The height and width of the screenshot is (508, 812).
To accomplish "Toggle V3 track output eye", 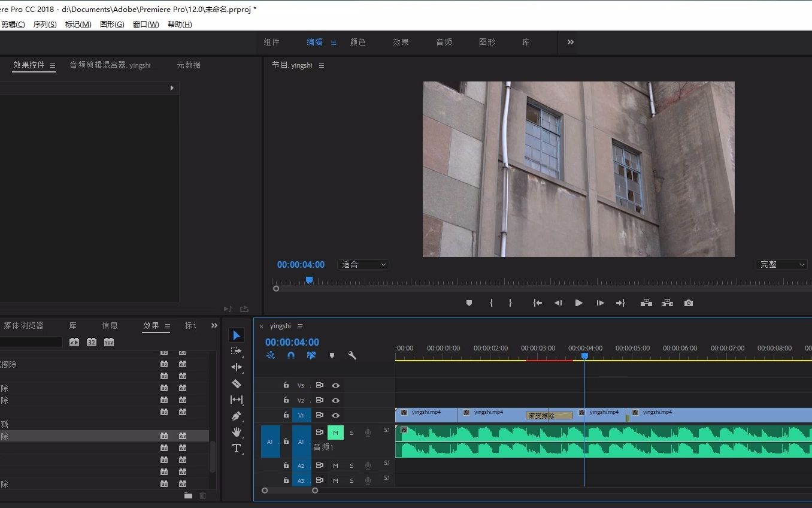I will (x=336, y=386).
